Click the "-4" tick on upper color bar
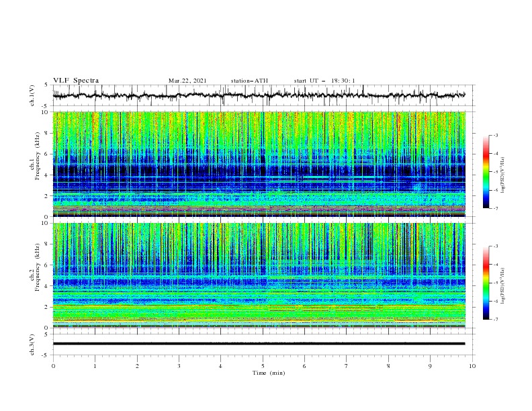The width and height of the screenshot is (532, 411). coord(495,154)
